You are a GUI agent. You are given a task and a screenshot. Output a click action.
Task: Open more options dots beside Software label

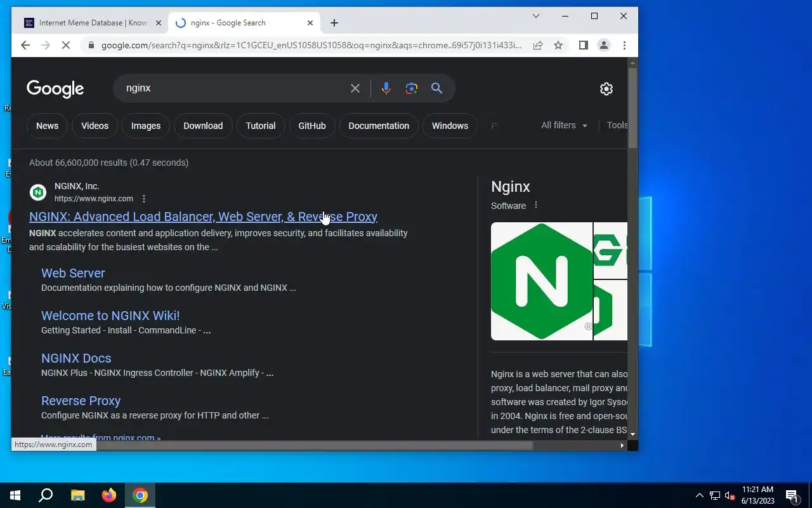click(536, 205)
